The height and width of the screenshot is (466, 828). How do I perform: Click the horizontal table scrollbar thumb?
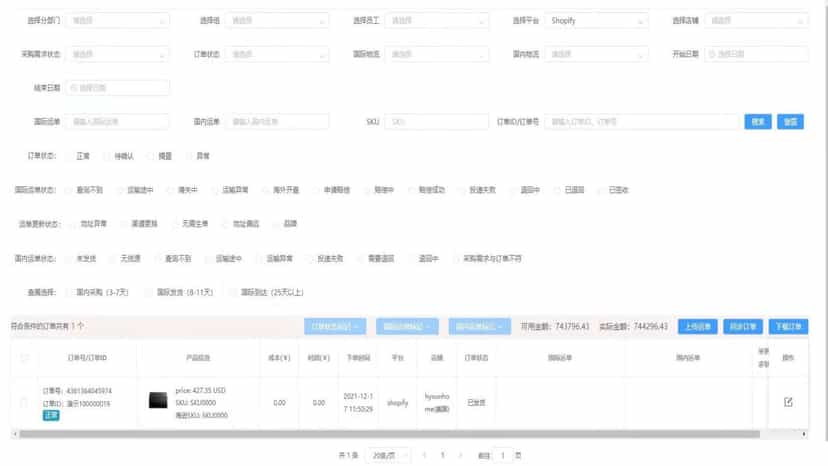tap(390, 434)
